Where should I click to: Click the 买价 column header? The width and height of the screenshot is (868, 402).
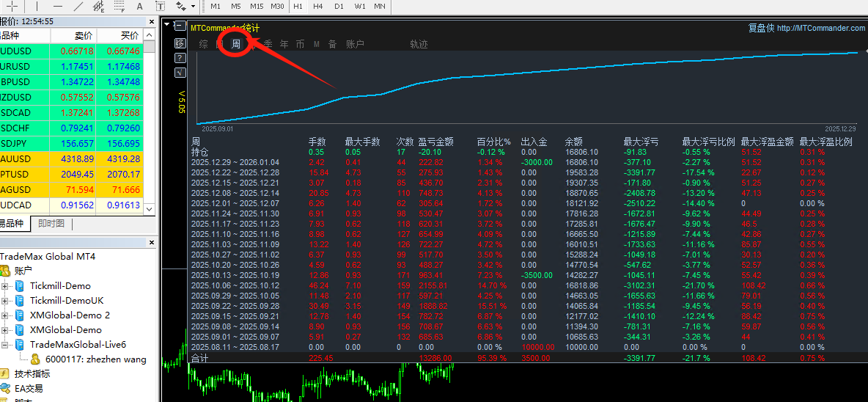130,35
